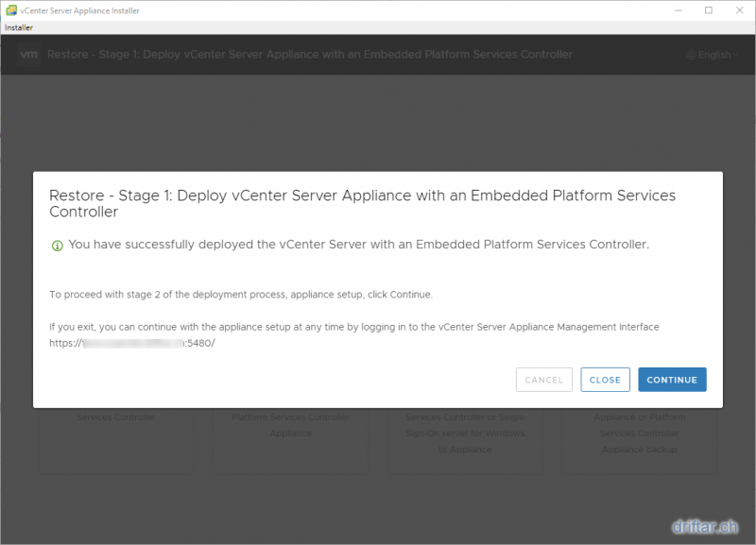The image size is (756, 545).
Task: Click the green success checkmark icon
Action: click(x=57, y=246)
